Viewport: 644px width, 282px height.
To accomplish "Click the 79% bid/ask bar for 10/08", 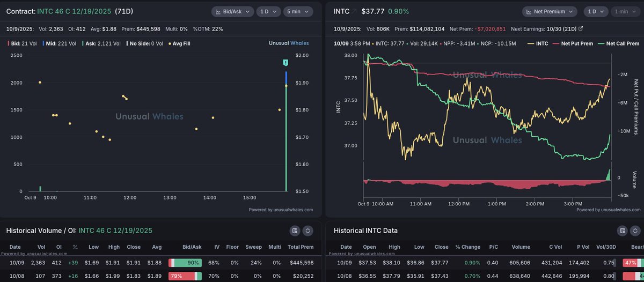I will pyautogui.click(x=185, y=276).
